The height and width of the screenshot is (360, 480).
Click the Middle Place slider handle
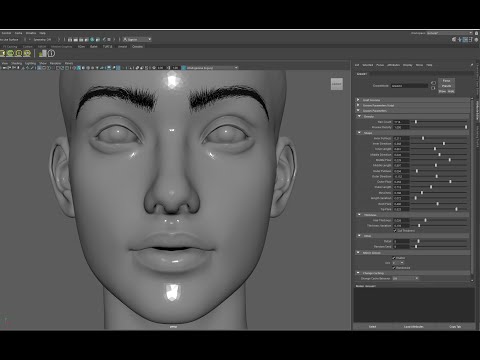point(450,160)
